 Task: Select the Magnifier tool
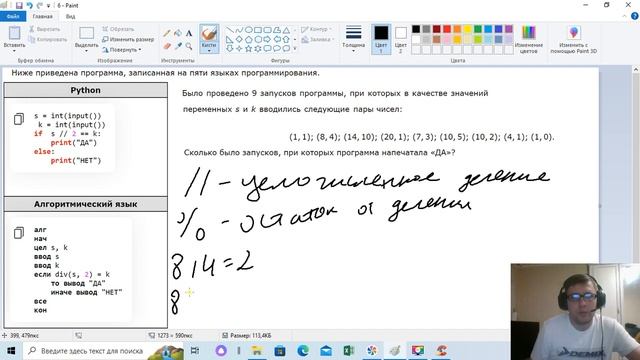pos(189,46)
